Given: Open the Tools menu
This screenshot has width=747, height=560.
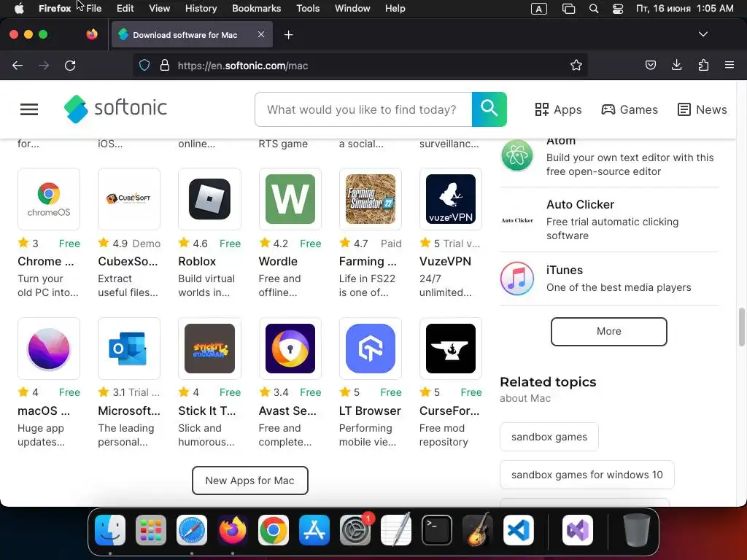Looking at the screenshot, I should [x=308, y=8].
